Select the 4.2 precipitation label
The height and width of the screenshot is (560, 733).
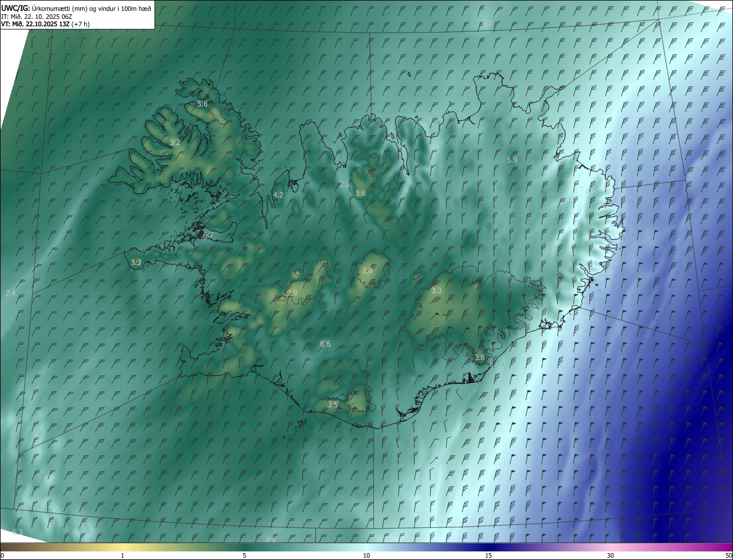tap(278, 195)
